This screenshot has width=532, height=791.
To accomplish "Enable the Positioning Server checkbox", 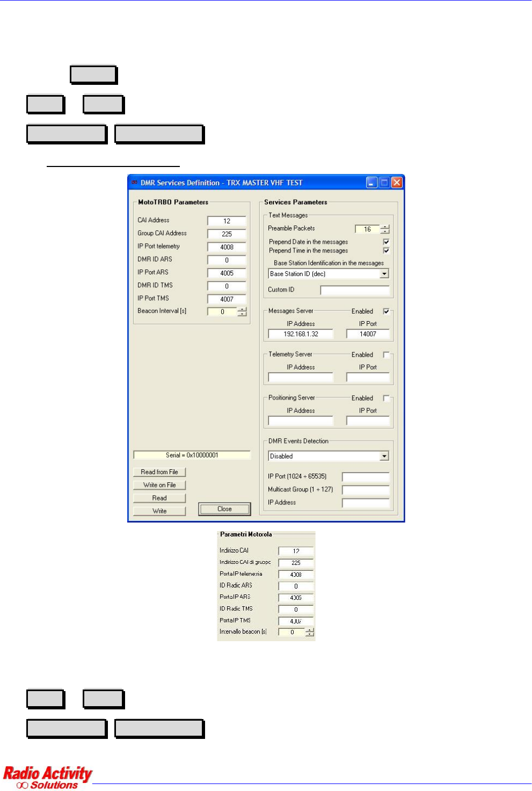I will (x=386, y=398).
